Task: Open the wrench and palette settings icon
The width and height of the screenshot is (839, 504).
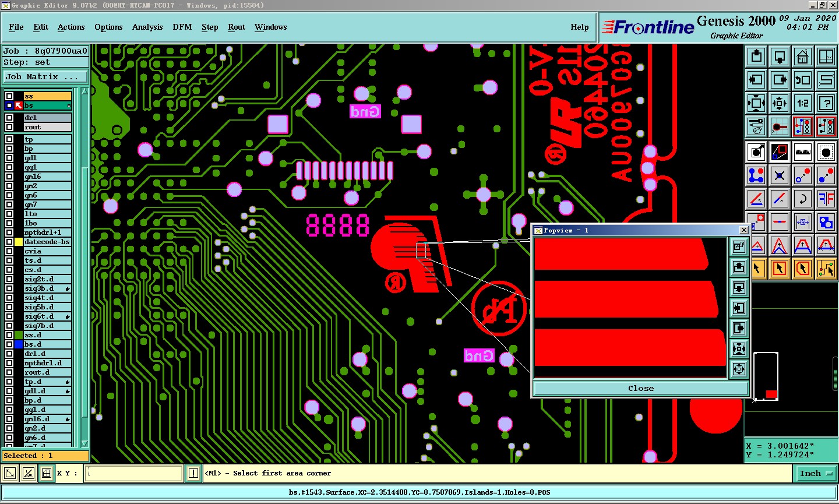Action: coord(756,126)
